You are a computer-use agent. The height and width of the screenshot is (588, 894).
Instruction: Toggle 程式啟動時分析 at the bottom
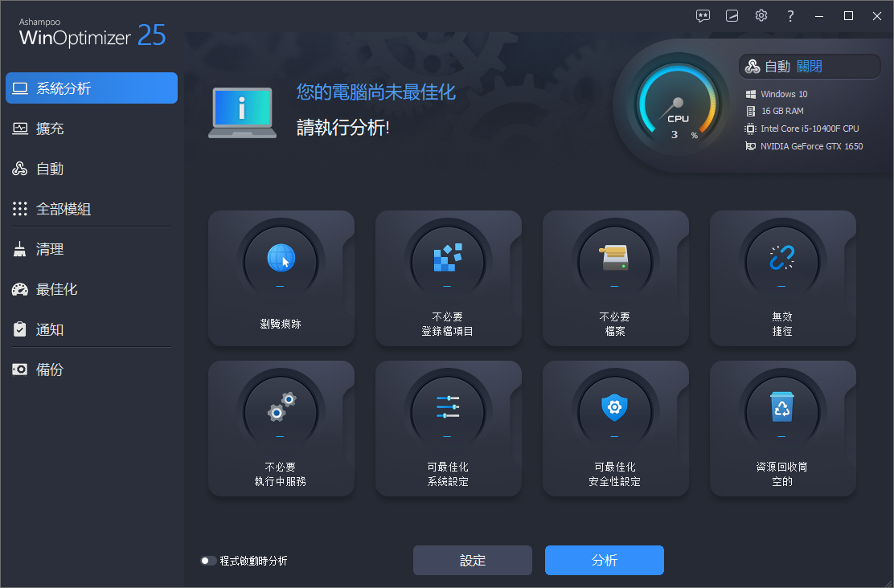207,560
